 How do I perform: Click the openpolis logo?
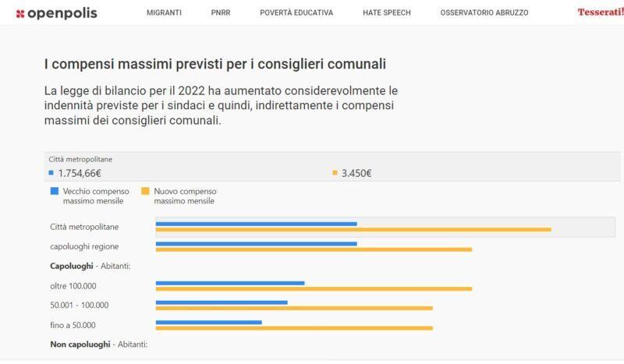[x=56, y=12]
